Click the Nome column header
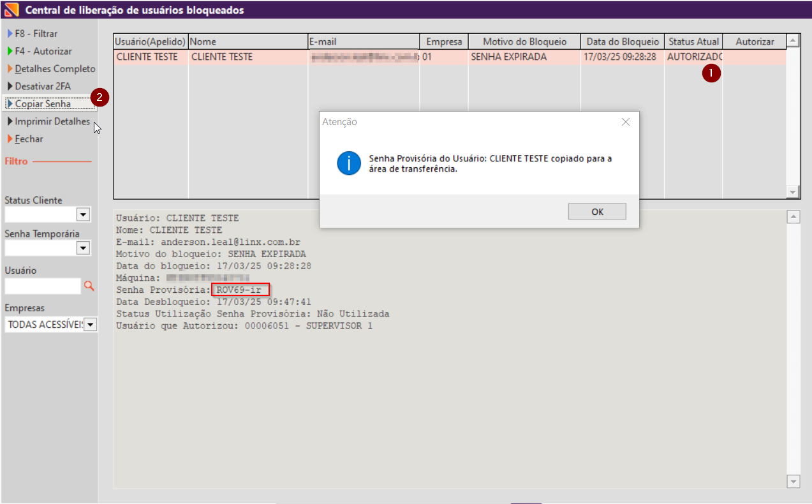812x504 pixels. (248, 41)
